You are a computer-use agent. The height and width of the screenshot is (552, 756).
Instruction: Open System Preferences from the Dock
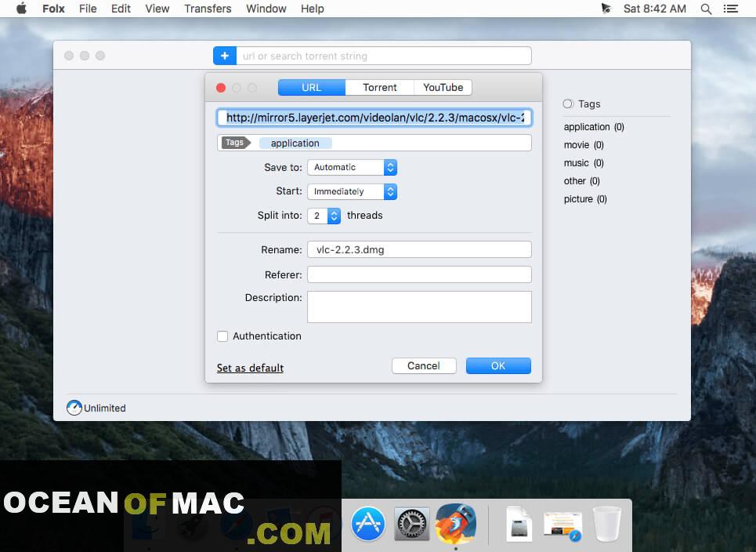click(412, 524)
